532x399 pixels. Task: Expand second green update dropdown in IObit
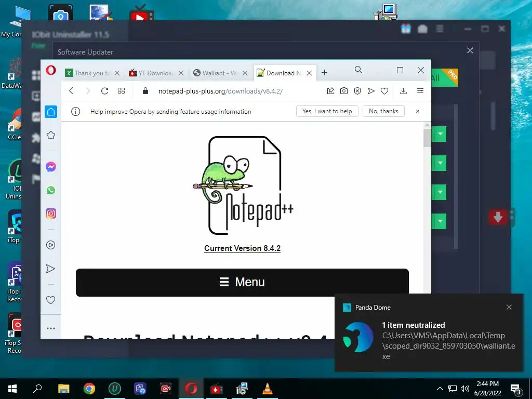point(440,163)
